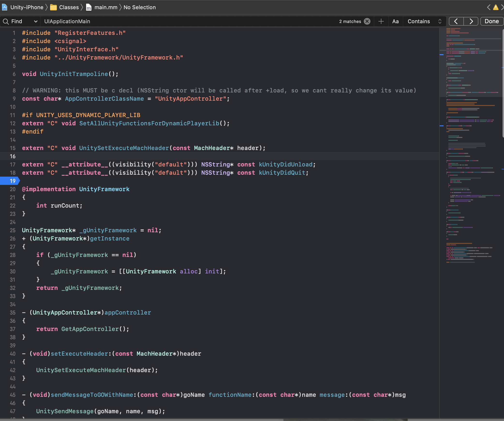Click "<csignal>" include on line 2
Screen dimensions: 504x421
[70, 41]
